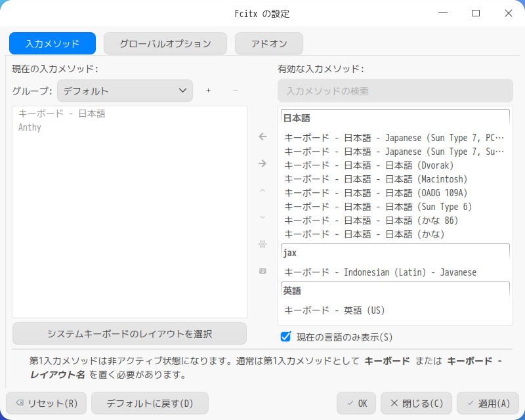Confirm with the OK button
525x420 pixels.
356,403
